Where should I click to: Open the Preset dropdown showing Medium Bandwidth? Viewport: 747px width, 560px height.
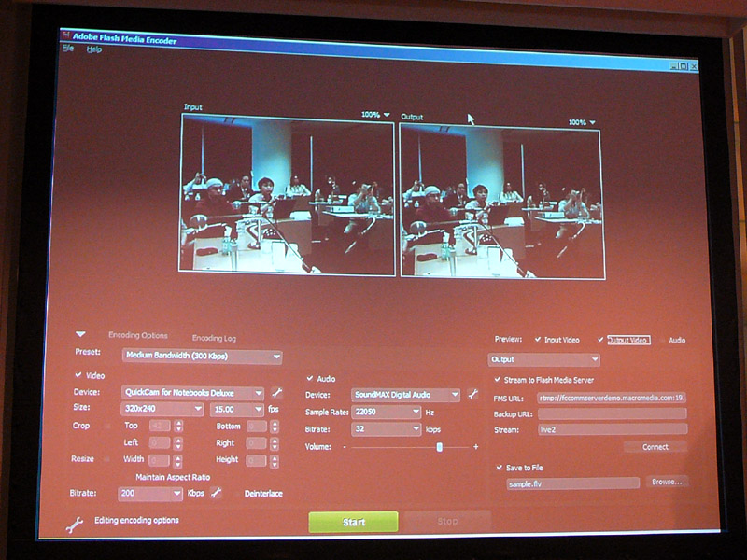point(202,356)
